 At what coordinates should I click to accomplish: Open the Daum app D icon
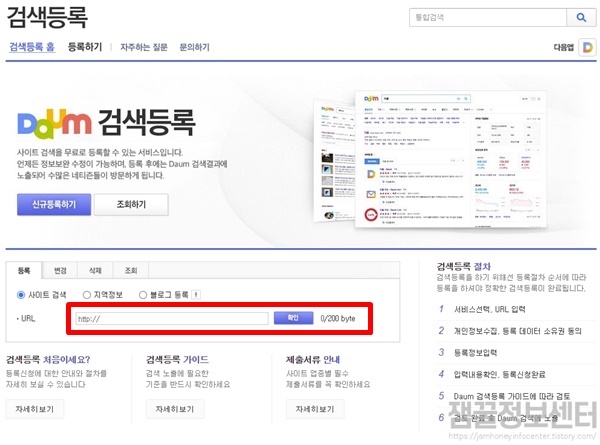click(x=587, y=47)
